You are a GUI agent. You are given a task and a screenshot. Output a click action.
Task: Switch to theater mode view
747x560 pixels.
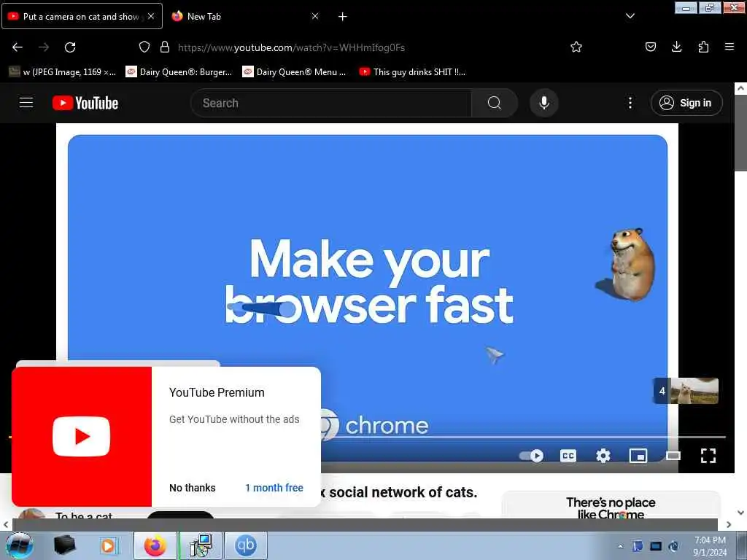click(x=673, y=456)
